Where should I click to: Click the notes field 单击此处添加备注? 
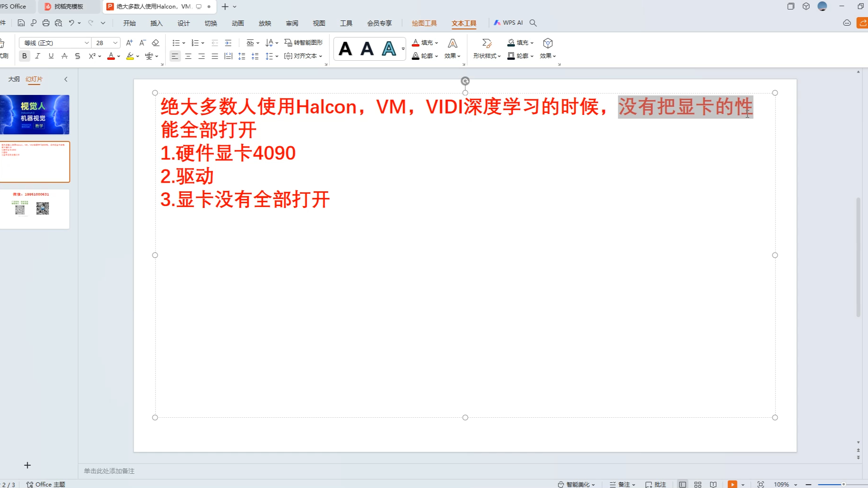(x=109, y=471)
